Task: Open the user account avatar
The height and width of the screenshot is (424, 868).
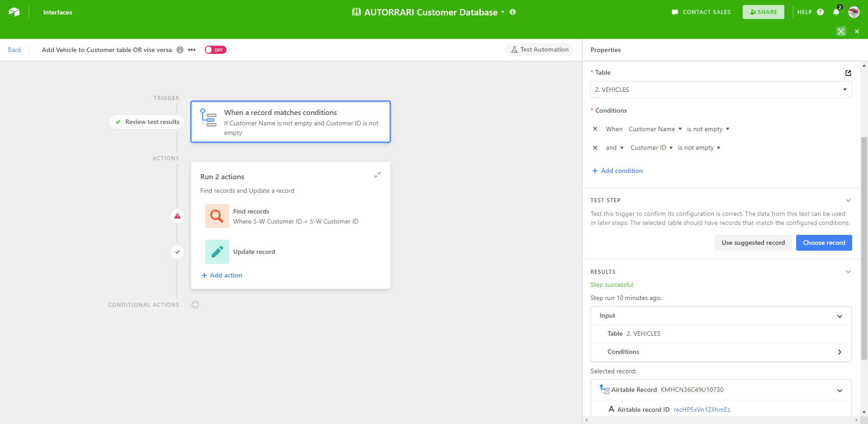Action: click(x=854, y=12)
